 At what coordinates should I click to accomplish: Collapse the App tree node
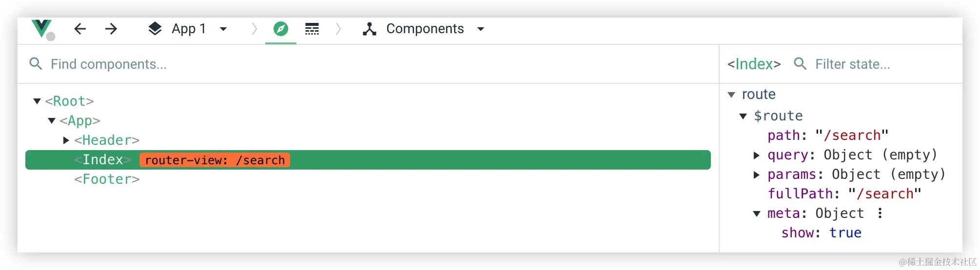tap(52, 120)
